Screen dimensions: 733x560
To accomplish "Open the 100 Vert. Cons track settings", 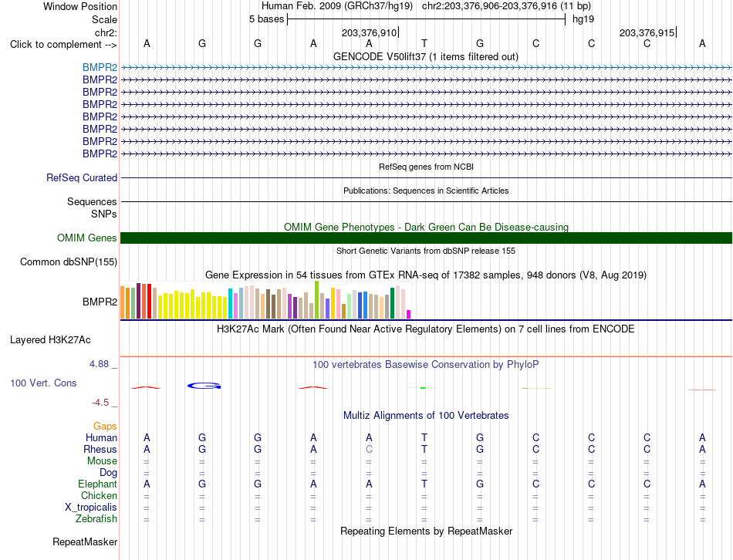I will click(x=43, y=383).
